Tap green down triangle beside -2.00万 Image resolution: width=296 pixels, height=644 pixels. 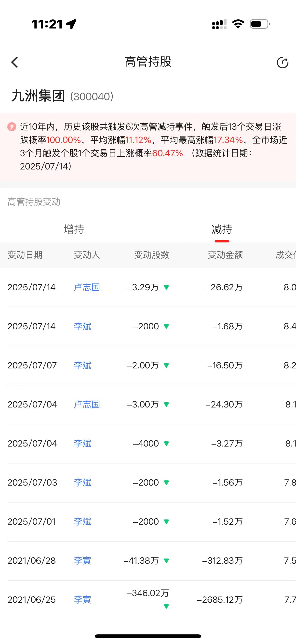tap(166, 365)
